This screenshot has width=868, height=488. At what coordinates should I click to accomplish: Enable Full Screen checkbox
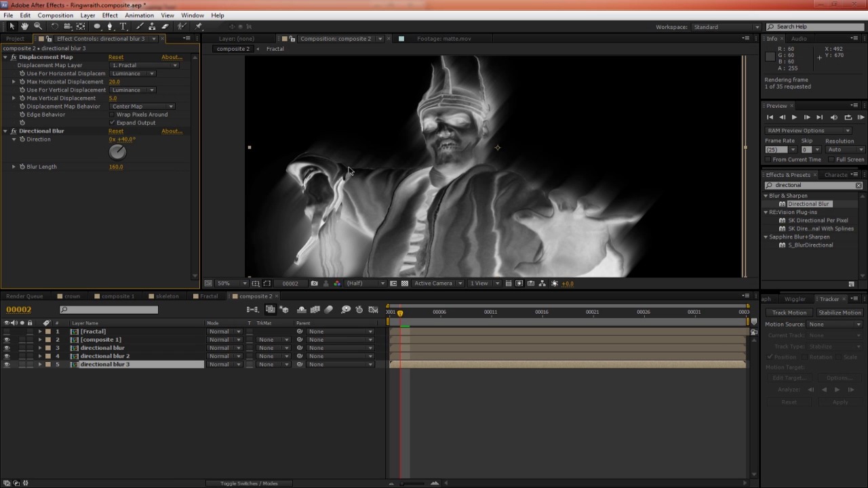831,160
